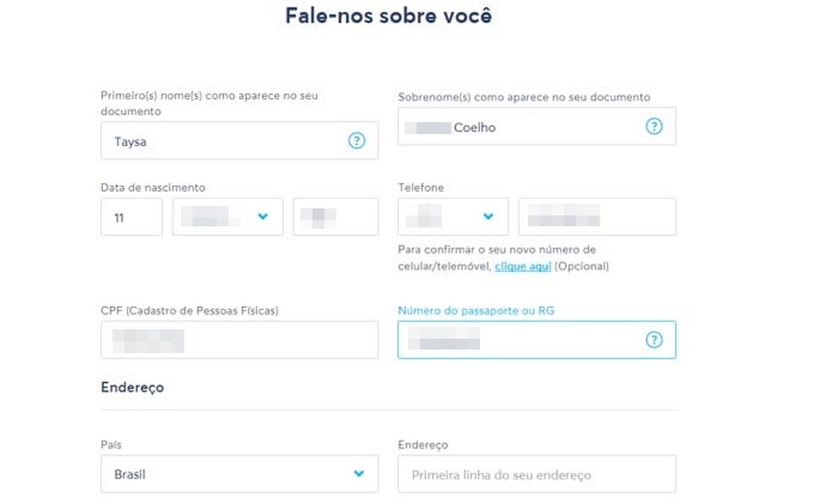Open the telephone country code dropdown
832x504 pixels.
point(453,216)
